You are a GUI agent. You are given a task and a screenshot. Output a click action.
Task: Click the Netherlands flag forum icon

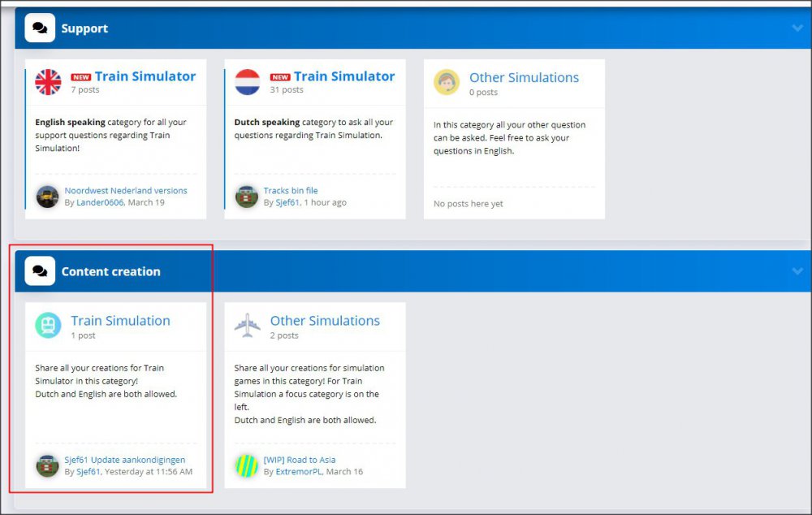pos(247,82)
